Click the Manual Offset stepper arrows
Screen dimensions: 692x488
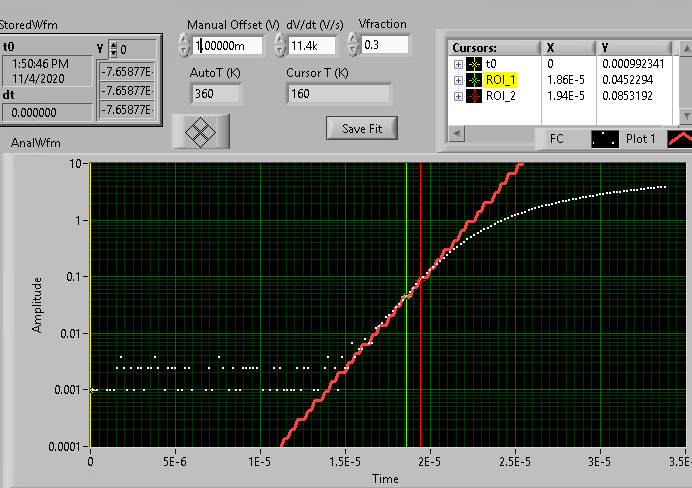[183, 45]
